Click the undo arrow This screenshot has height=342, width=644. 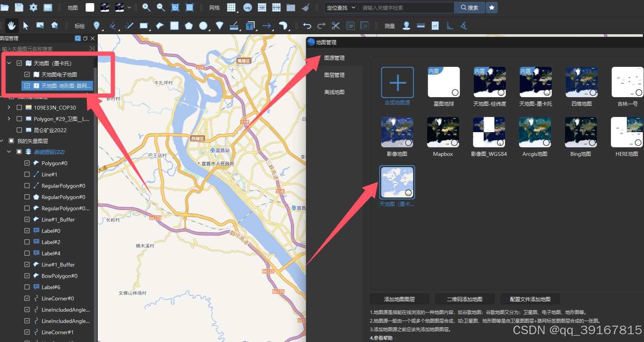tap(307, 26)
